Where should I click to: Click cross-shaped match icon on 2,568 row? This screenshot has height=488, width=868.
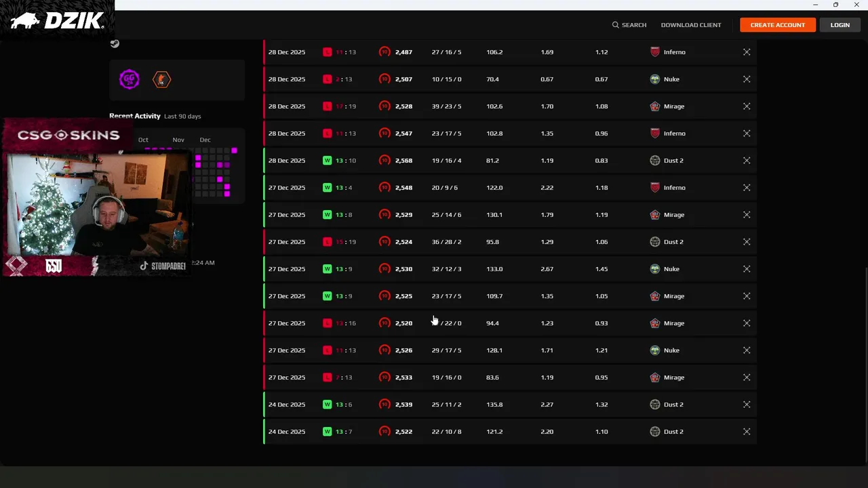pyautogui.click(x=747, y=161)
